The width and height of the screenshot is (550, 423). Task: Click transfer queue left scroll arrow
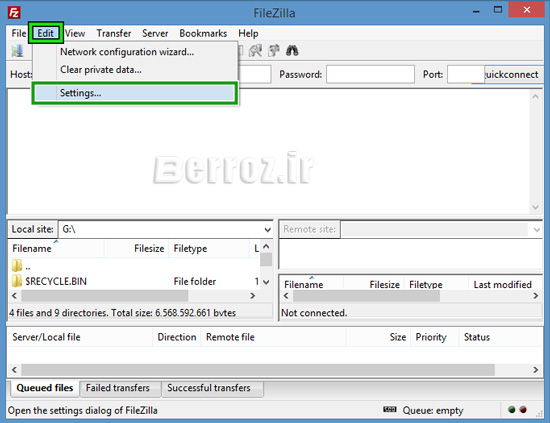(x=14, y=370)
